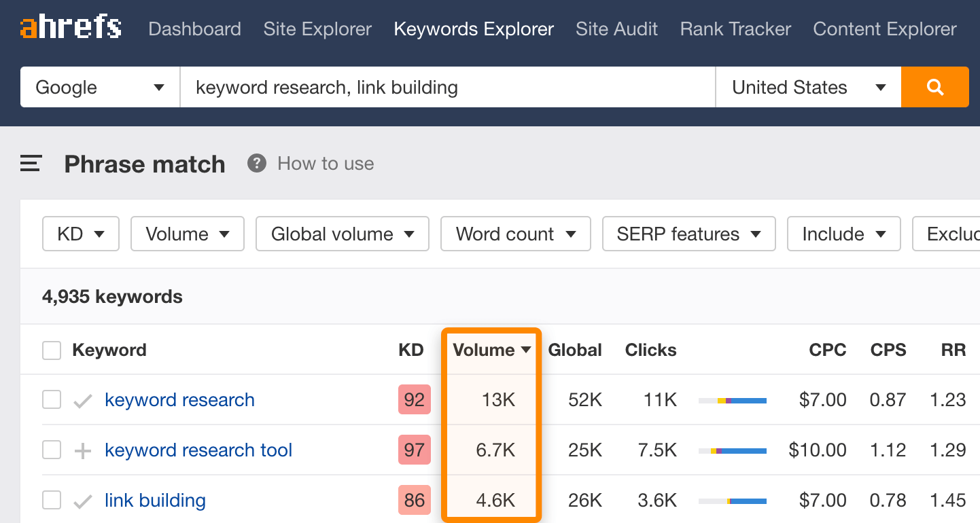Click the How to use help icon
The image size is (980, 523).
tap(256, 163)
